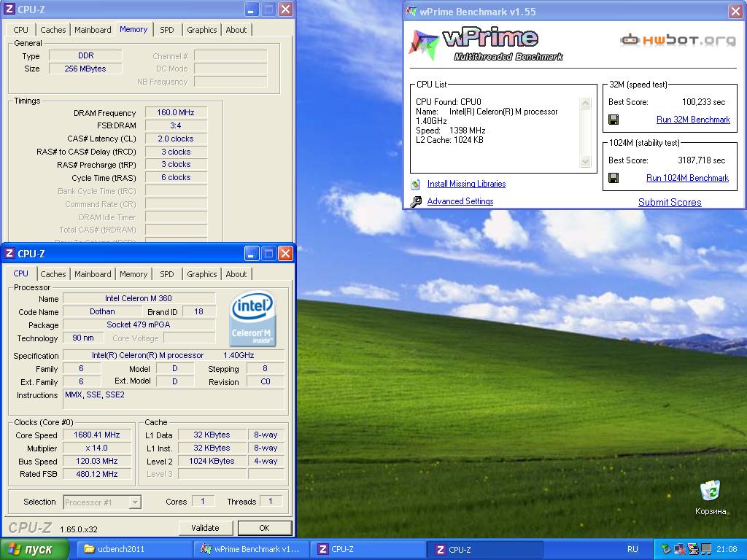Click the first system tray icon
The height and width of the screenshot is (560, 747).
pyautogui.click(x=666, y=549)
